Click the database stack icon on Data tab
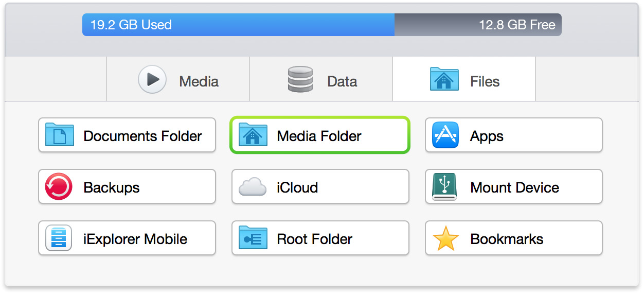The image size is (644, 294). (x=300, y=79)
